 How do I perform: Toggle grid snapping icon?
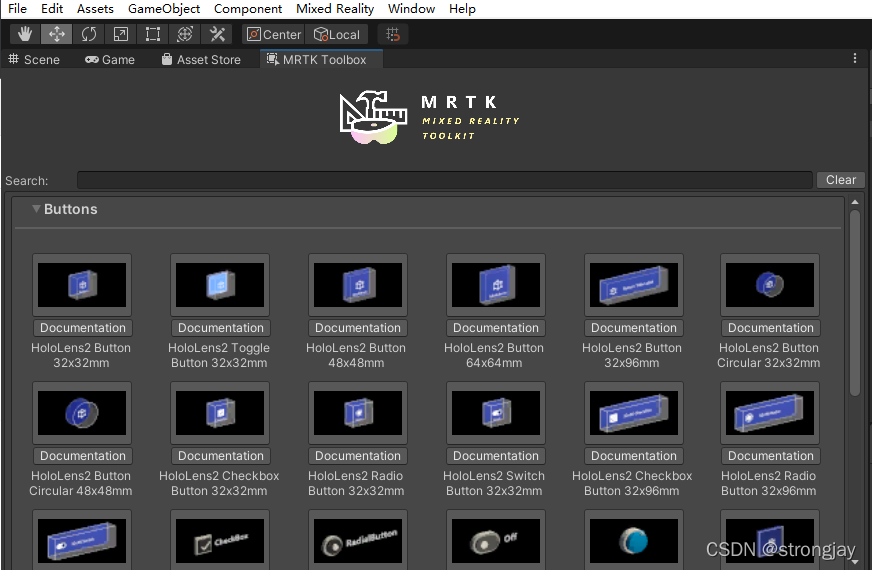(393, 34)
